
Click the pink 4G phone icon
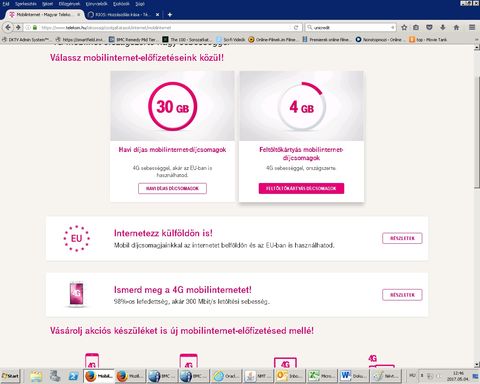coord(76,294)
